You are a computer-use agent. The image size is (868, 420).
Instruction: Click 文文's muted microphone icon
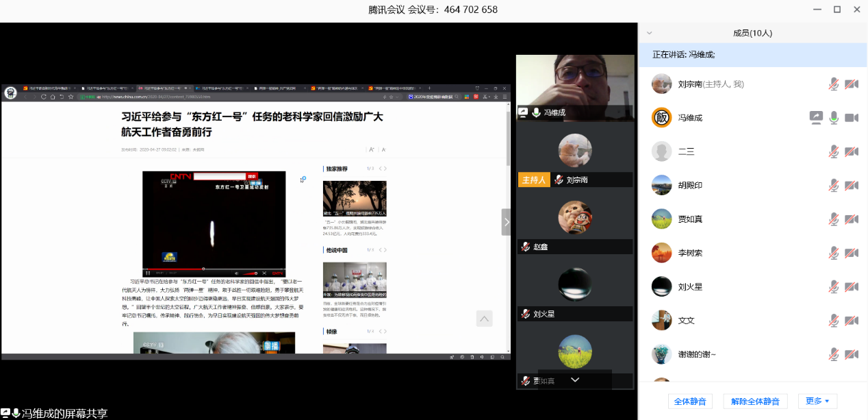834,321
